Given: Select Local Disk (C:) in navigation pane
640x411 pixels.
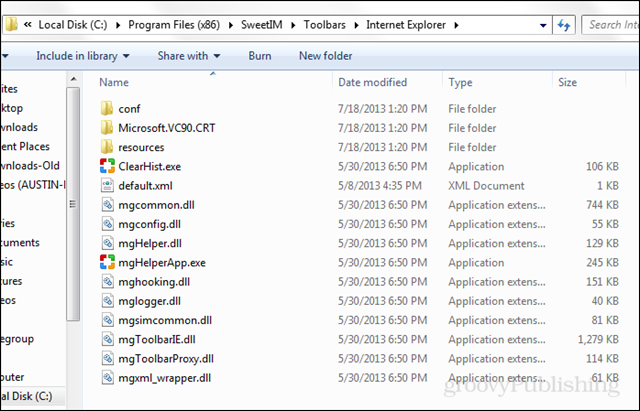Looking at the screenshot, I should (27, 396).
